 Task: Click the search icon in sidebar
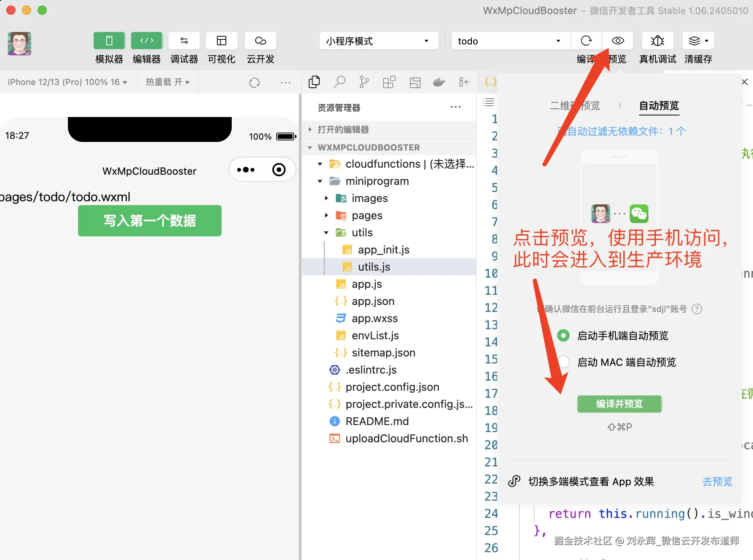(x=339, y=82)
